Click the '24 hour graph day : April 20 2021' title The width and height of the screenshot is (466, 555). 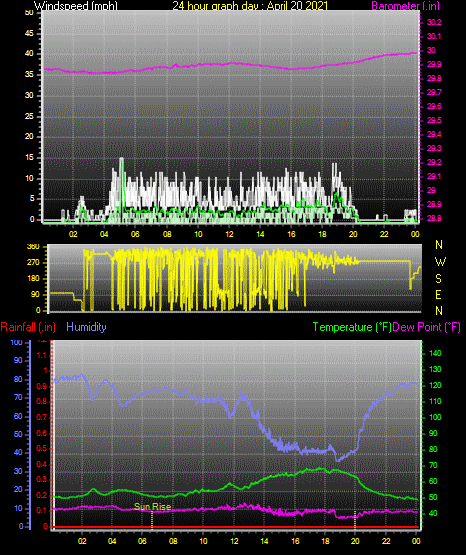point(250,6)
